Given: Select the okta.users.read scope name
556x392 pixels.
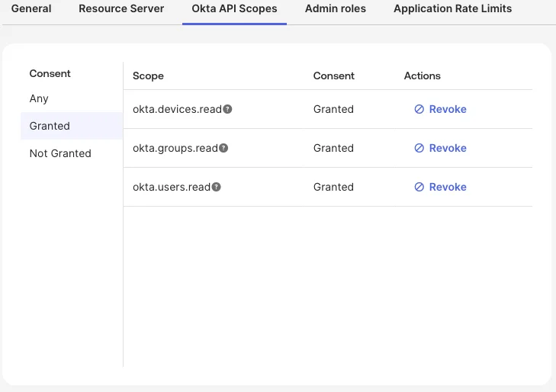Looking at the screenshot, I should pyautogui.click(x=172, y=187).
